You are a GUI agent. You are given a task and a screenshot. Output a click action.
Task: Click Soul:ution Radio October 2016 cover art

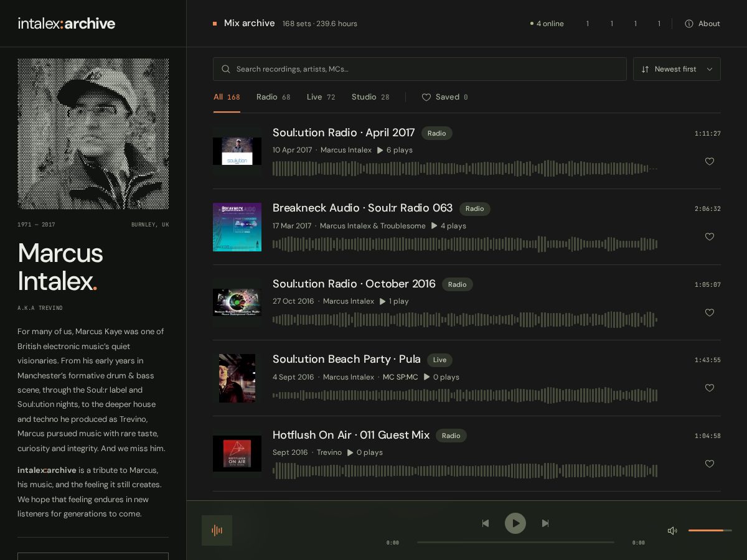(237, 302)
